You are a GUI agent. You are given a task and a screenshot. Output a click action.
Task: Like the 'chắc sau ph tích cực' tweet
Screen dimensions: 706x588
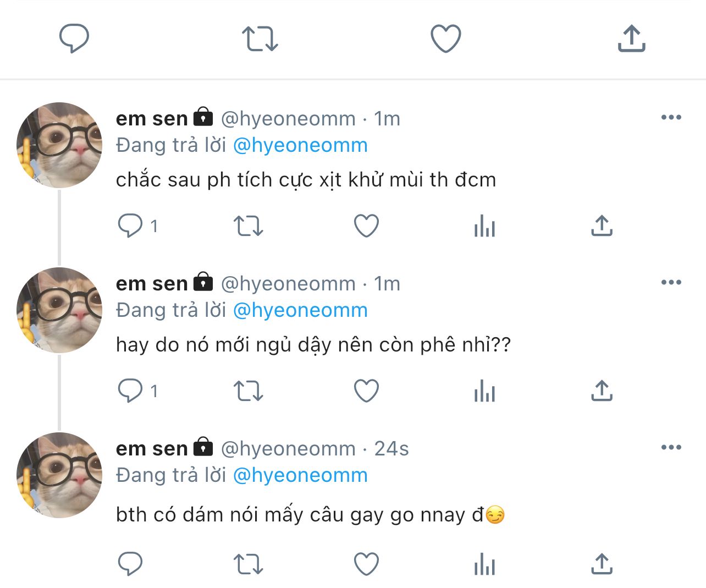[x=366, y=226]
